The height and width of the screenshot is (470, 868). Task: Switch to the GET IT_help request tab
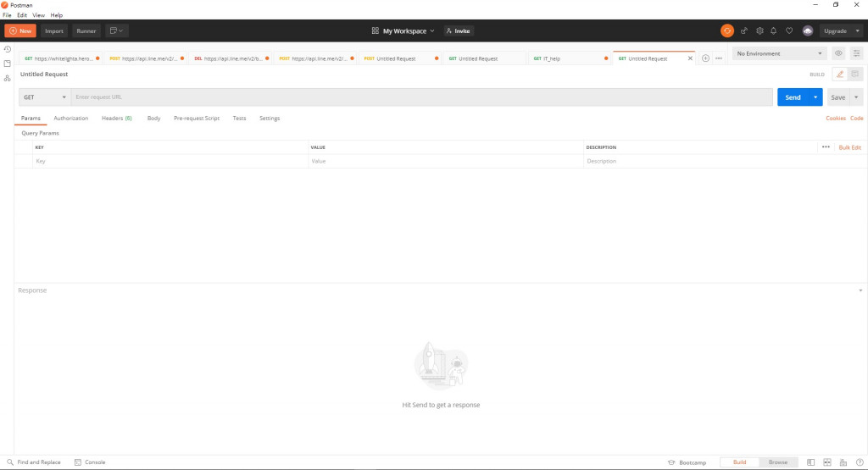click(x=570, y=58)
